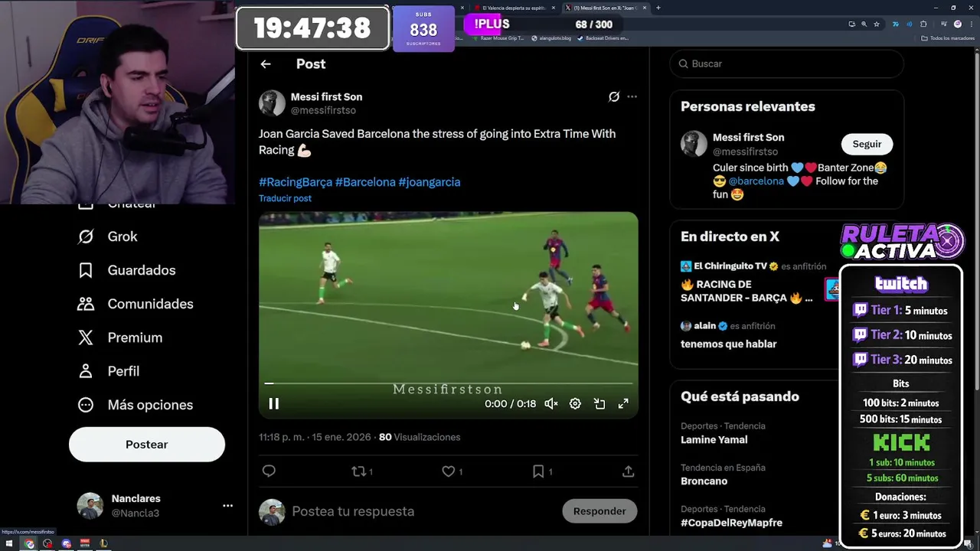Go to Comunidades in sidebar

click(x=135, y=304)
